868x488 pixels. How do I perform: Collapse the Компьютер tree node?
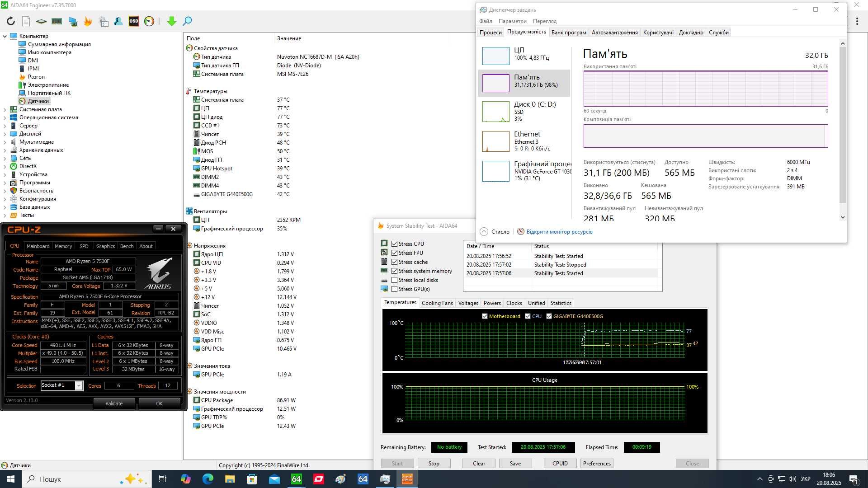(5, 36)
